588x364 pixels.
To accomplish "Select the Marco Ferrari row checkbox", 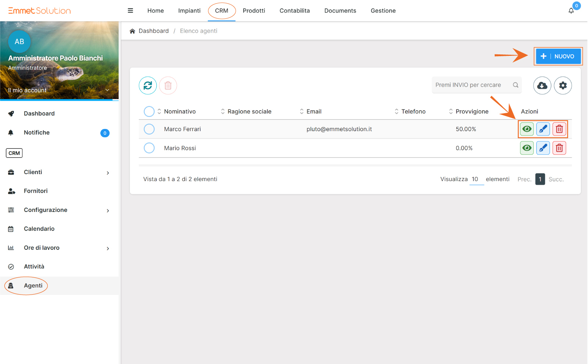I will [149, 129].
